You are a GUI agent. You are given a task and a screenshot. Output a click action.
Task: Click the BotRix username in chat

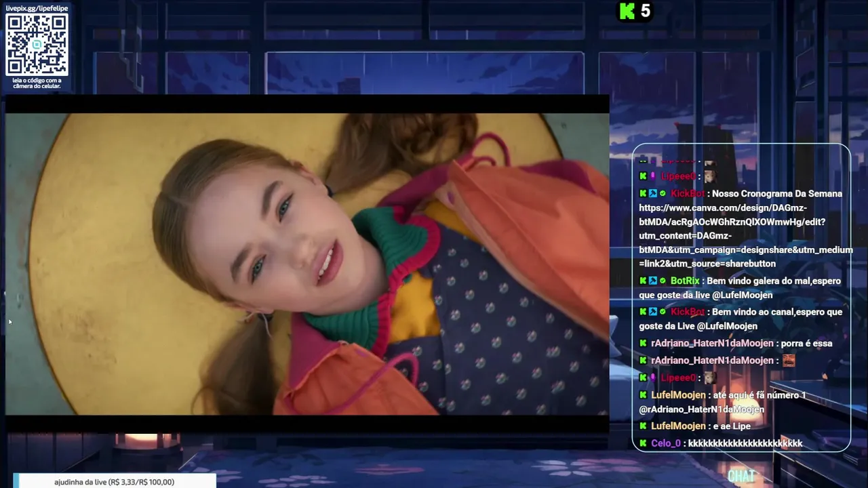[684, 281]
